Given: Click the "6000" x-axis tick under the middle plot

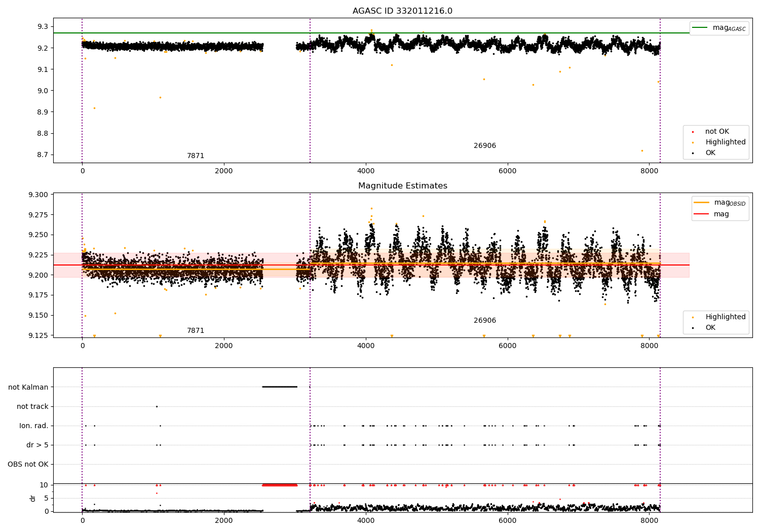Looking at the screenshot, I should (x=508, y=346).
